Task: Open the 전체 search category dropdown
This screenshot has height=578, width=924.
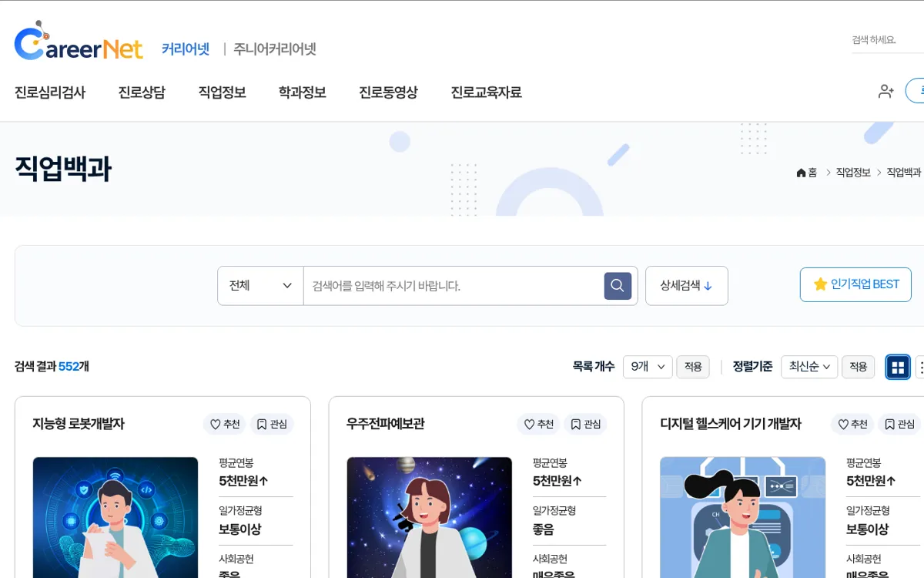Action: 260,286
